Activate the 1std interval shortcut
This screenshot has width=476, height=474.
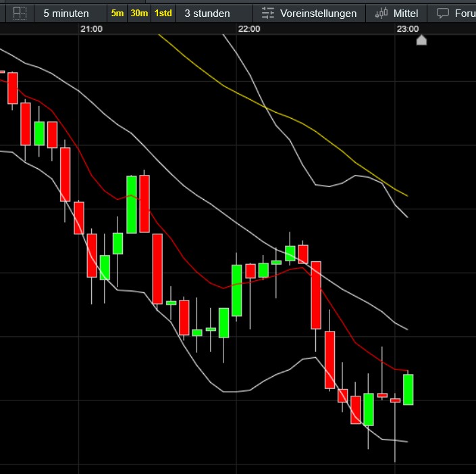tap(163, 13)
